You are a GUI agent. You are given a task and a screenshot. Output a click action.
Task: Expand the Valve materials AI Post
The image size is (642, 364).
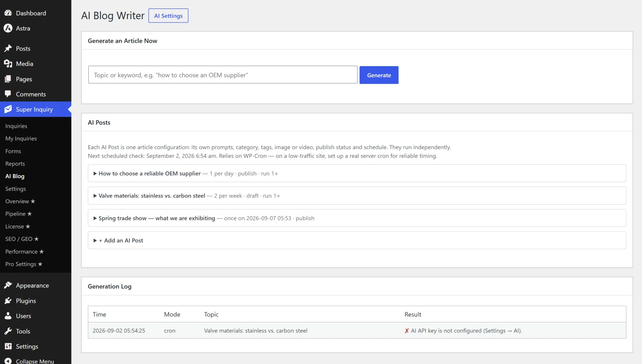coord(357,196)
